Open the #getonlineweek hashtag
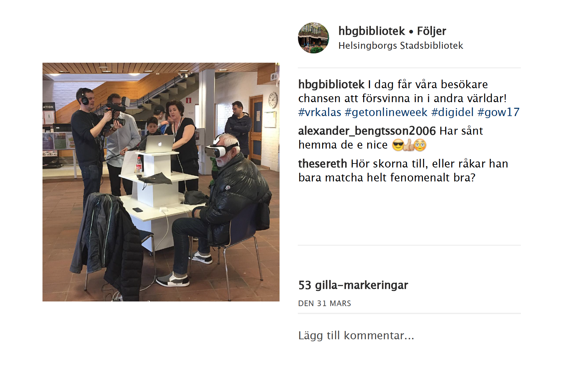This screenshot has width=579, height=392. point(386,112)
